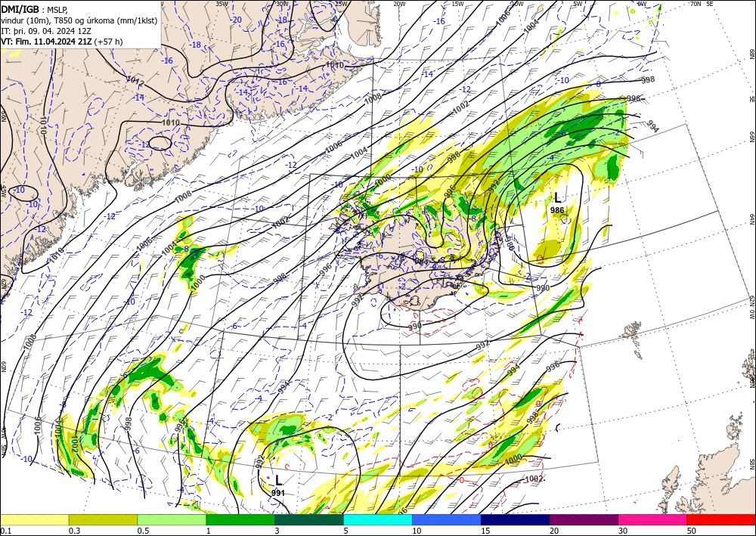Click the '15W' longitude label
This screenshot has height=536, width=756.
coord(457,3)
